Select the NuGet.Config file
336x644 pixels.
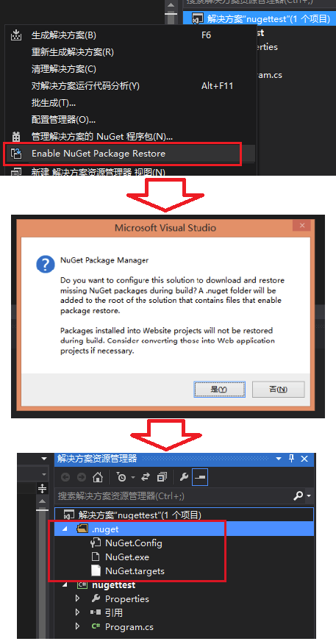[x=134, y=543]
